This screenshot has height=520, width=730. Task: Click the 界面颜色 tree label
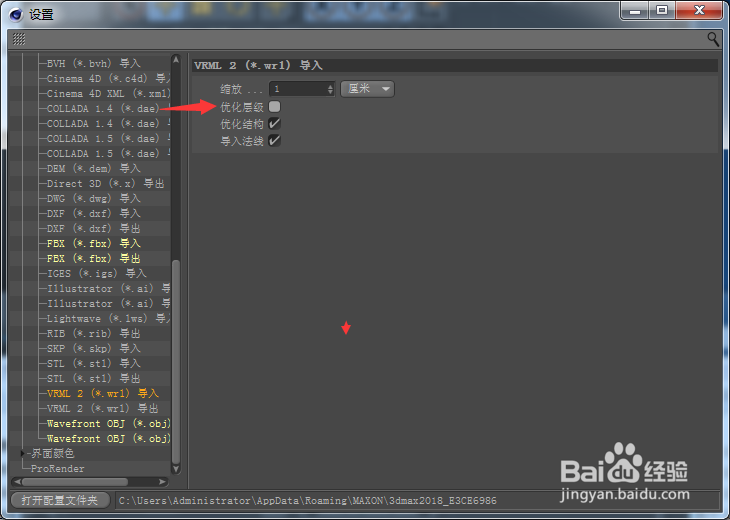(x=53, y=453)
